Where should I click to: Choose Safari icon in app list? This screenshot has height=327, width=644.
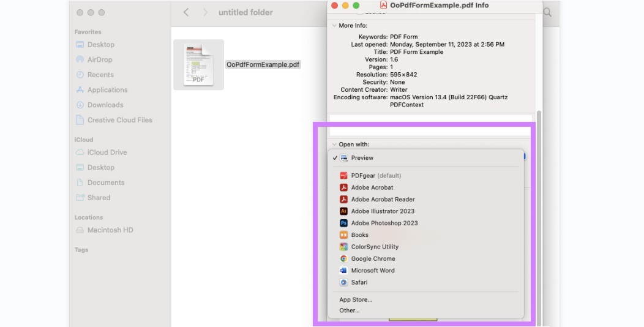(x=343, y=282)
